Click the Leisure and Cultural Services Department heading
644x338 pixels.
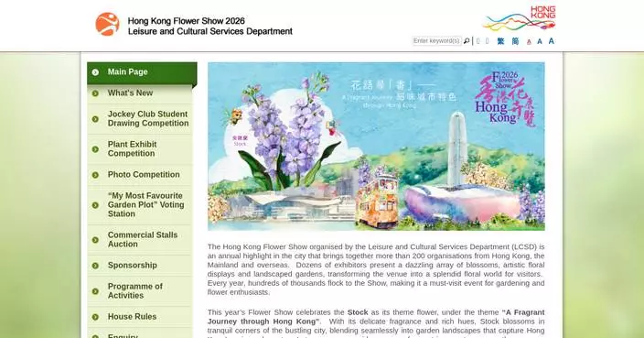[209, 31]
